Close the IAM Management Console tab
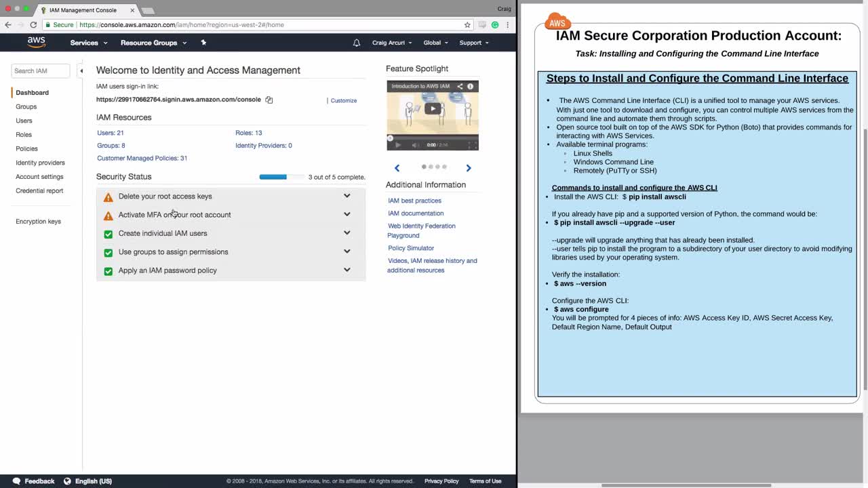The width and height of the screenshot is (868, 488). pyautogui.click(x=132, y=10)
